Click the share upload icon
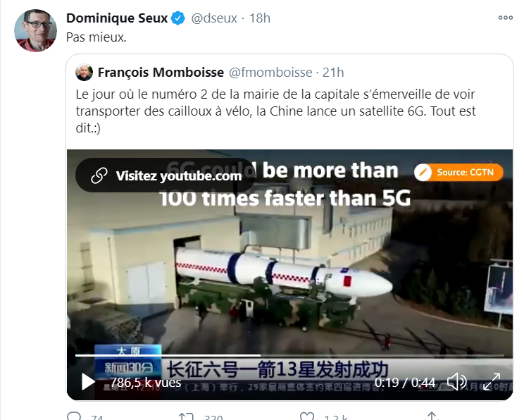This screenshot has height=420, width=524. 432,416
